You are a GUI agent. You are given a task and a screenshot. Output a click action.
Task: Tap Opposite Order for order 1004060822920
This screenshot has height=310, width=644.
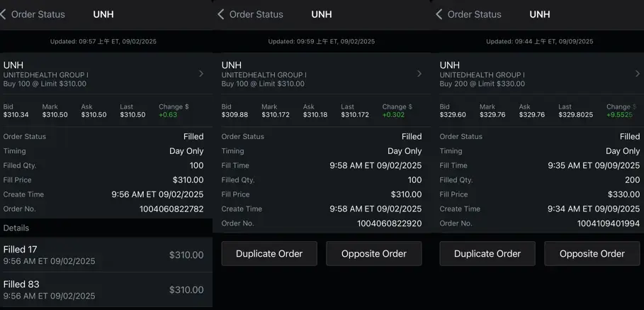coord(374,254)
